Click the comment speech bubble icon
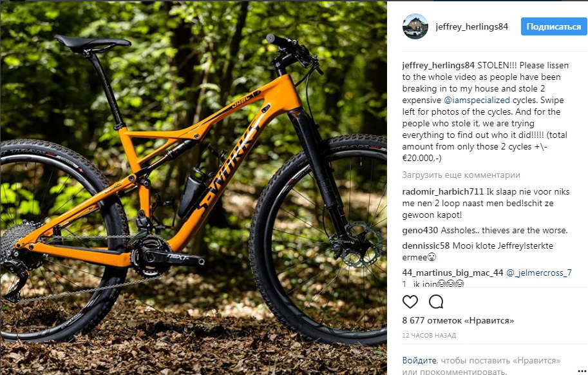 436,302
